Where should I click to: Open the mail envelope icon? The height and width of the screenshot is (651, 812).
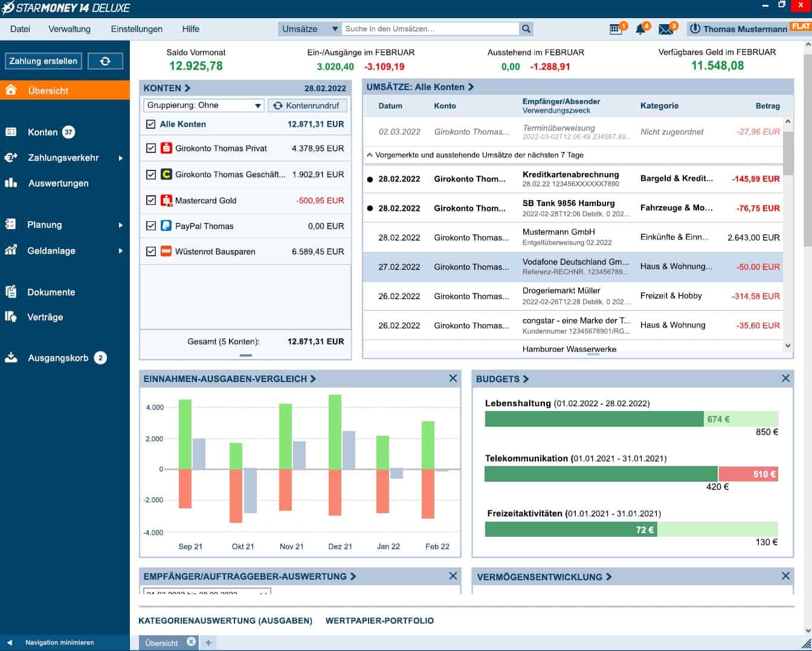(x=666, y=29)
